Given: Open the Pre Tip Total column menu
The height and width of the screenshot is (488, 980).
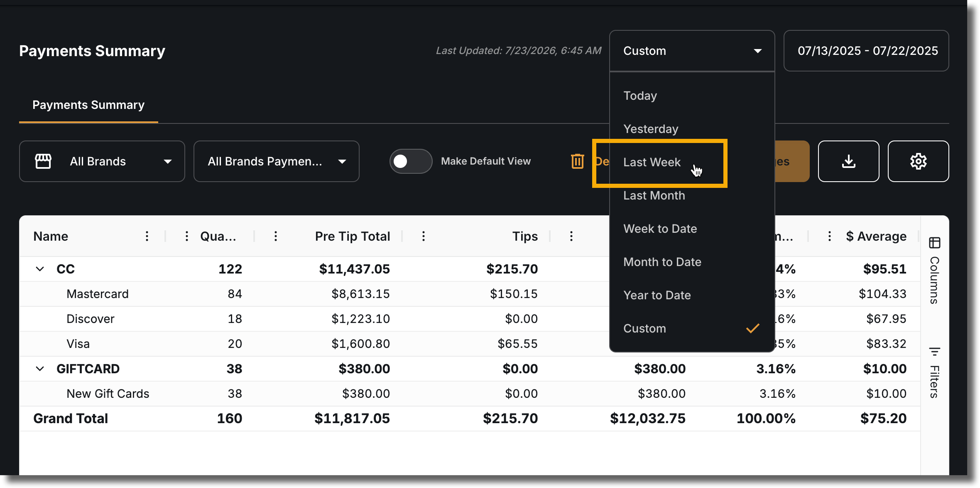Looking at the screenshot, I should point(276,236).
